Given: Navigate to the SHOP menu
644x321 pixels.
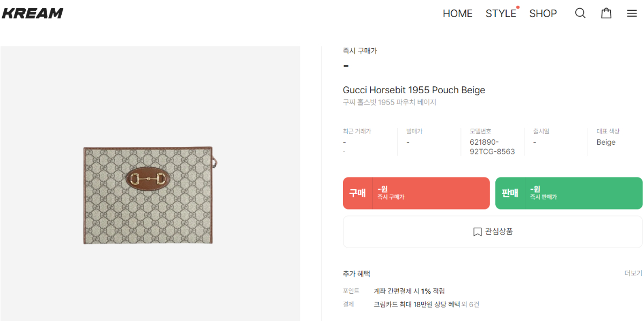Looking at the screenshot, I should coord(543,13).
